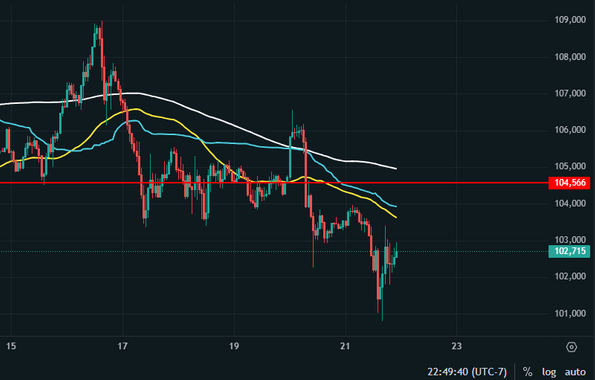Click price axis label 106,000
Screen dimensions: 595x380
(570, 130)
